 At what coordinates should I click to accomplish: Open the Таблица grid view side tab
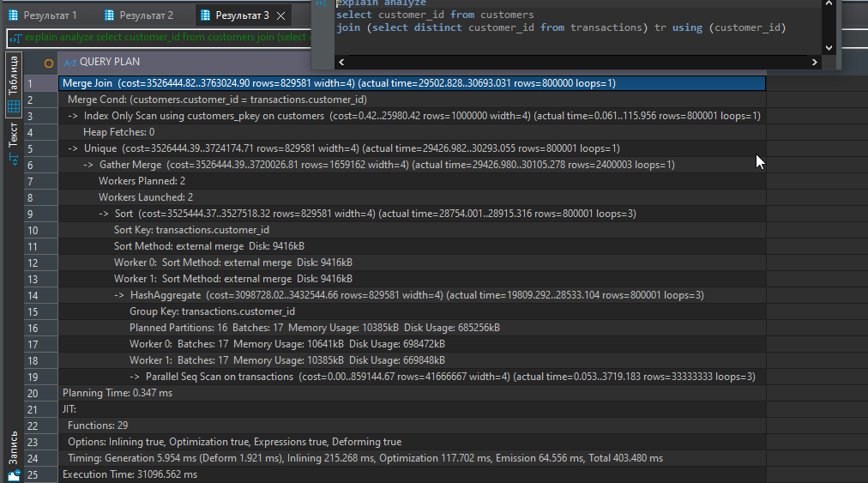click(x=13, y=84)
